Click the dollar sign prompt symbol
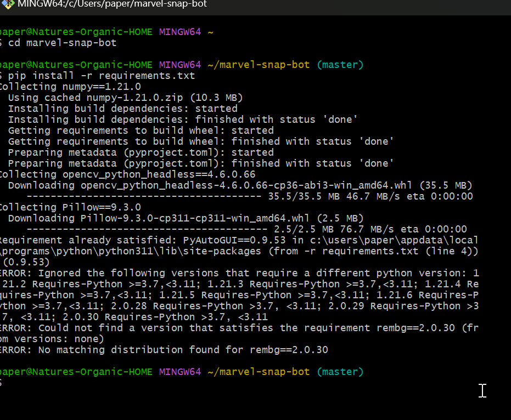The width and height of the screenshot is (511, 420). [x=2, y=382]
